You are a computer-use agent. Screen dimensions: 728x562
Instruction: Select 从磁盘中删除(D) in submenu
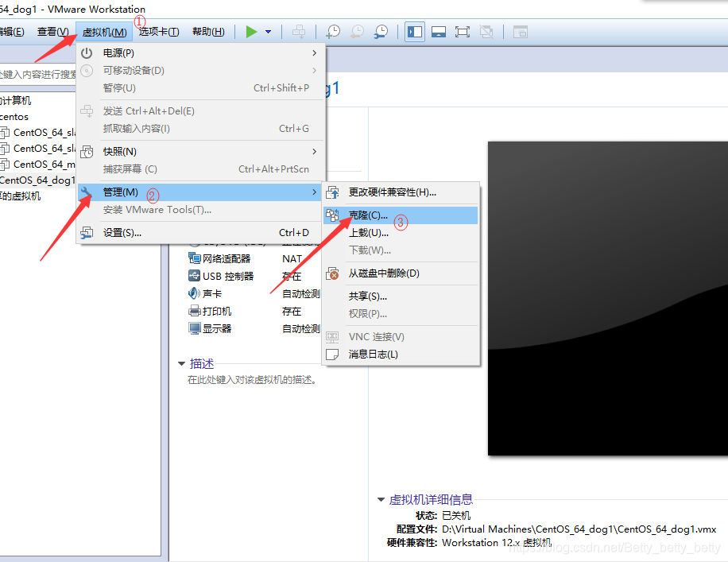click(x=401, y=273)
